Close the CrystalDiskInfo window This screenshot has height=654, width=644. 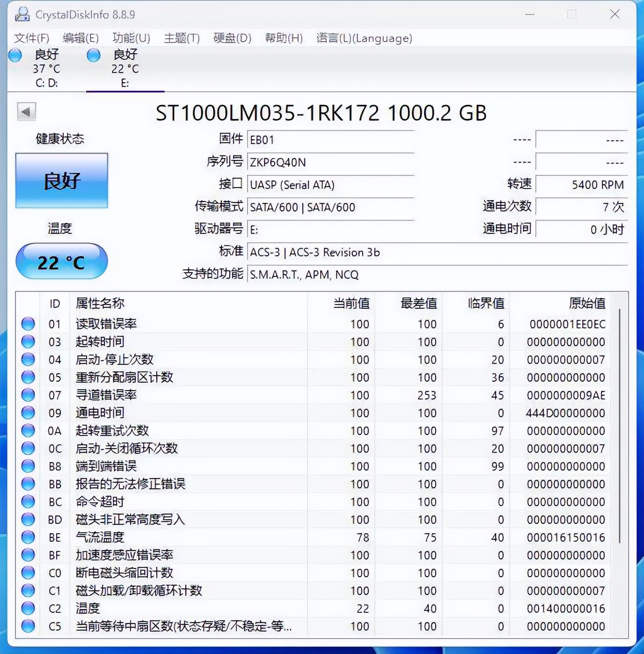615,15
